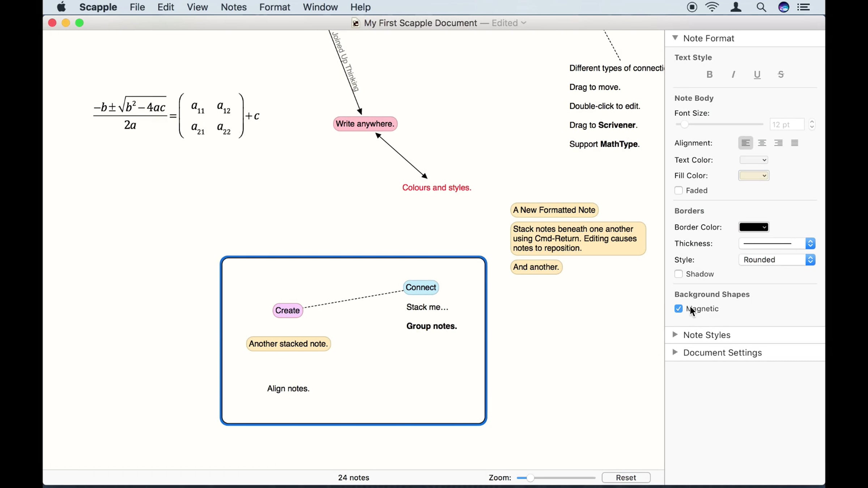868x488 pixels.
Task: Enable the Shadow checkbox
Action: [x=678, y=274]
